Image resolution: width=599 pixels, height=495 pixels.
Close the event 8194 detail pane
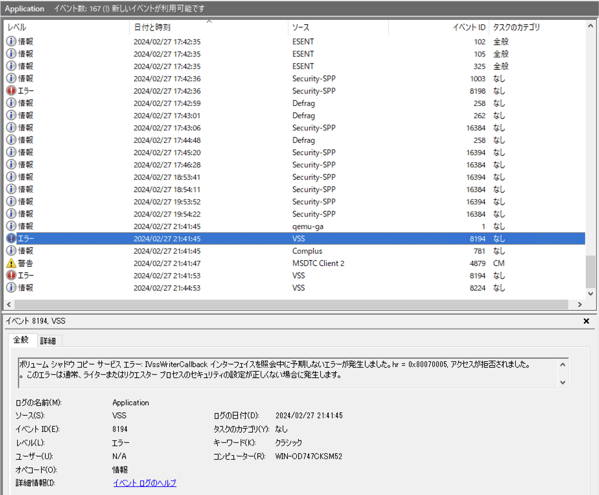pyautogui.click(x=586, y=321)
